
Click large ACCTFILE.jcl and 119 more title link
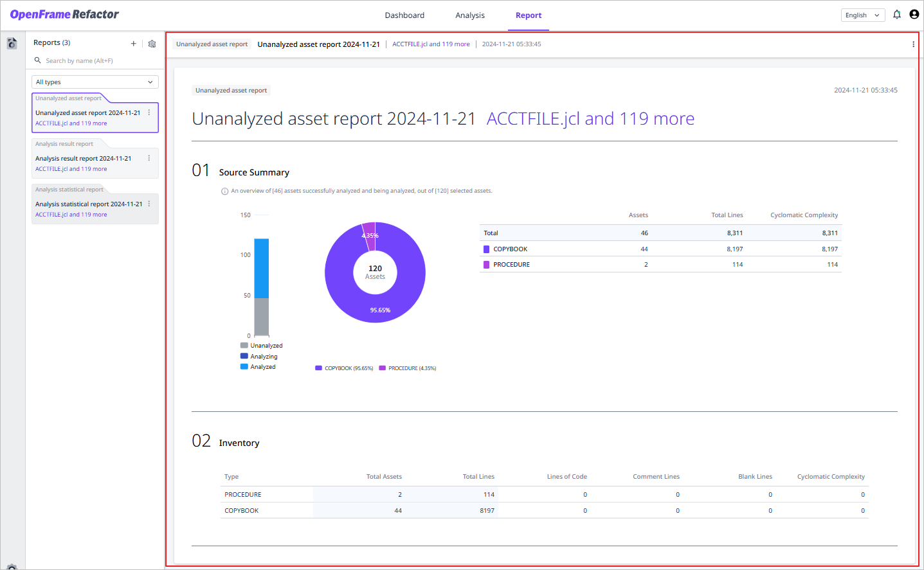point(590,119)
